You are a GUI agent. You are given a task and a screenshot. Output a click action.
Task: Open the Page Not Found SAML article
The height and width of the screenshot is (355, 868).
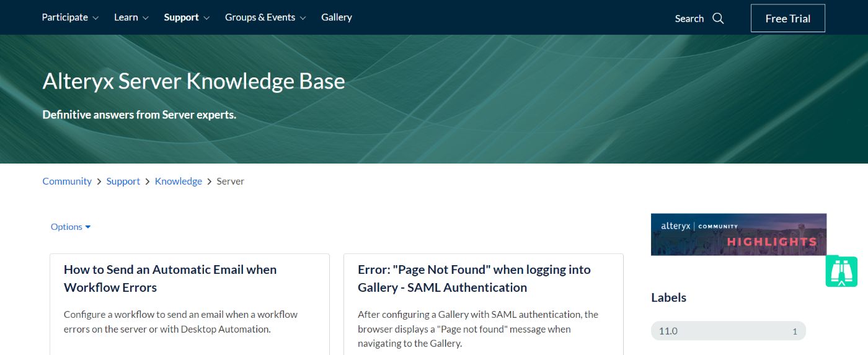tap(474, 278)
